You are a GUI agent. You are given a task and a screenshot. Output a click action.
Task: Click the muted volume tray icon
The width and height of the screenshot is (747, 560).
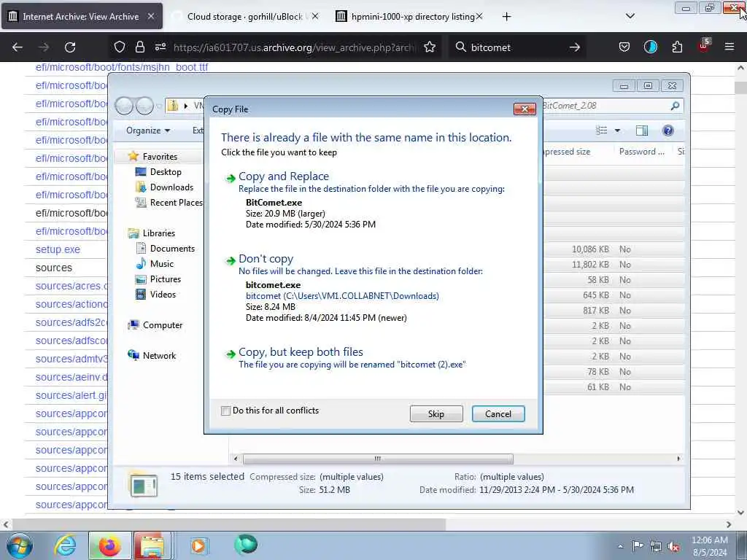pyautogui.click(x=673, y=545)
